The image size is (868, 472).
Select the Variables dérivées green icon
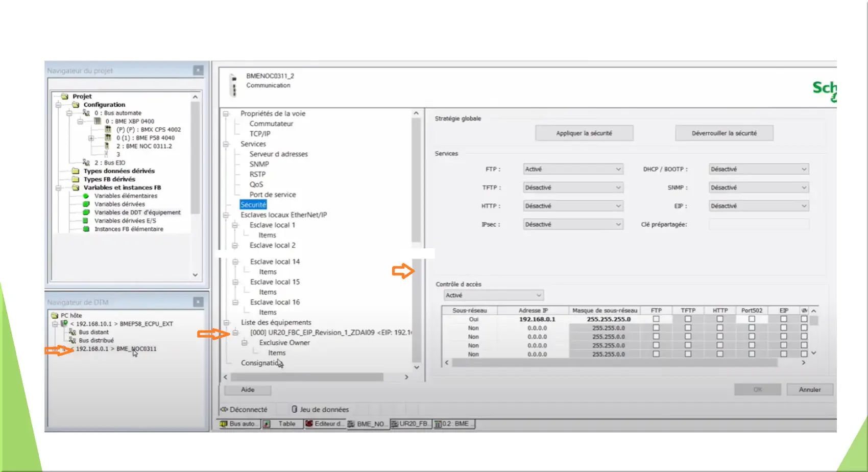86,204
